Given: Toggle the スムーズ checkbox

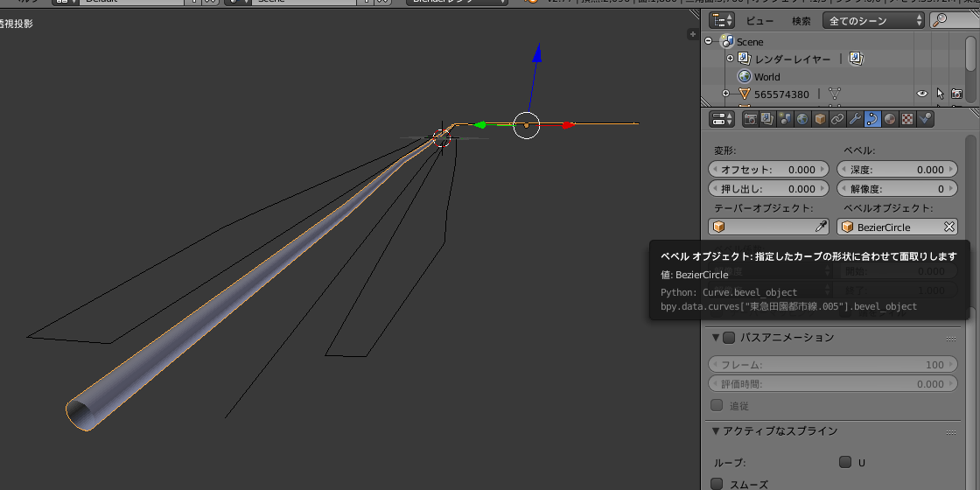Looking at the screenshot, I should pyautogui.click(x=717, y=484).
